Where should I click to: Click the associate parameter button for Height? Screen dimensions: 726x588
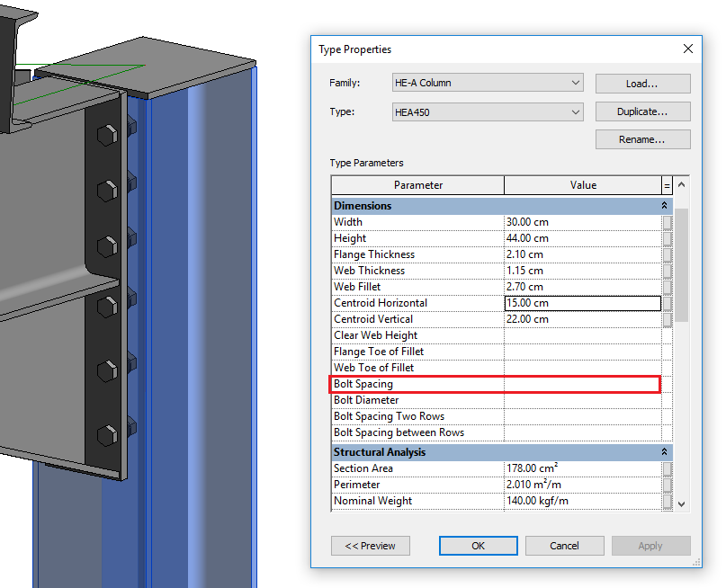[667, 238]
